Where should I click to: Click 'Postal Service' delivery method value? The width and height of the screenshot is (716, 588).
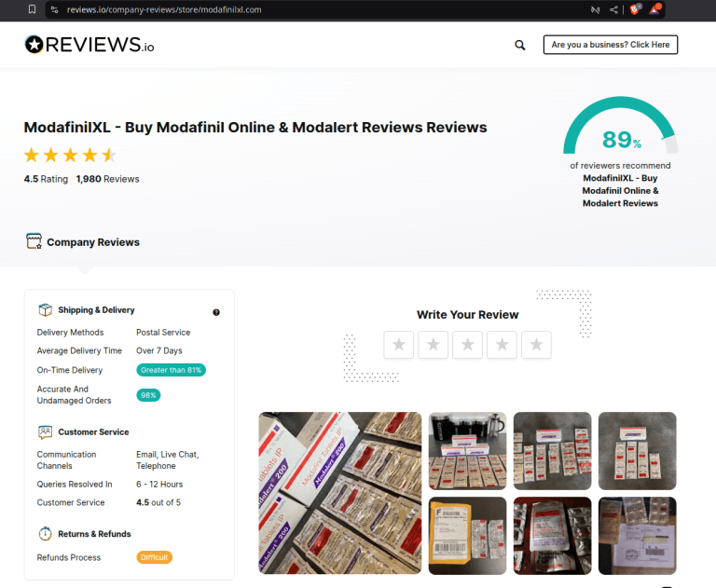tap(163, 333)
